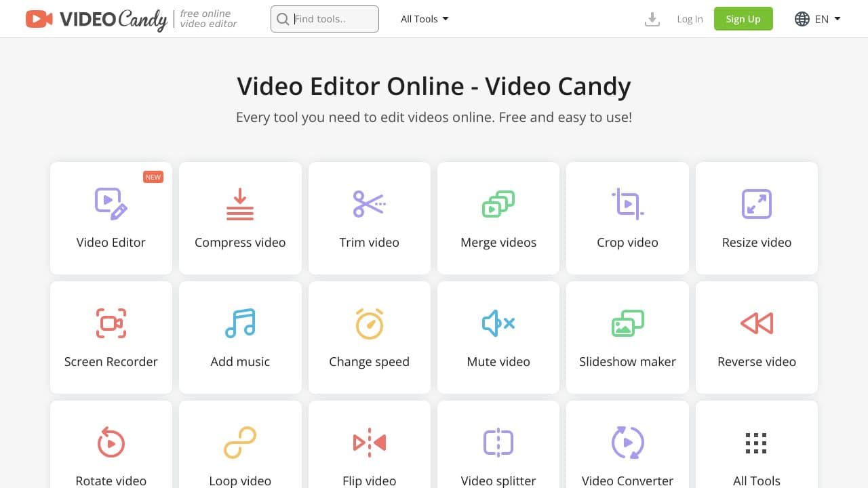Click the Log In link
868x488 pixels.
coord(690,19)
